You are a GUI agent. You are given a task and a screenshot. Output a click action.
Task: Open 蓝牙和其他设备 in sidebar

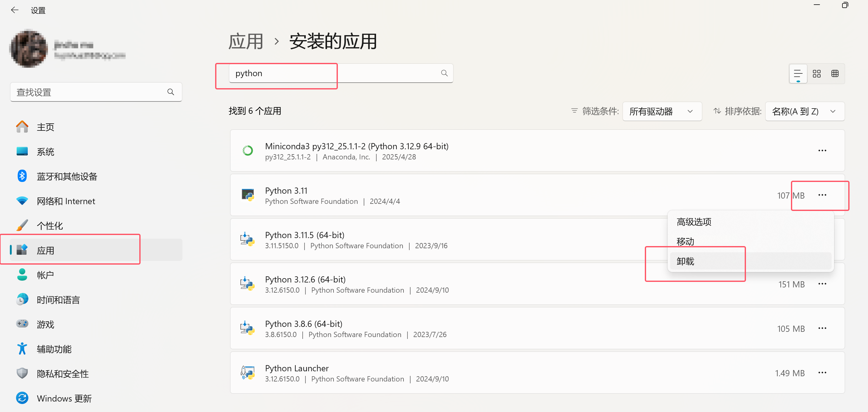67,176
